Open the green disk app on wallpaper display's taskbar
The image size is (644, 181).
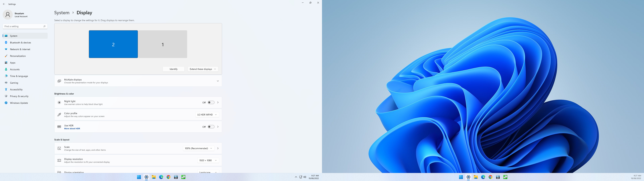pos(505,177)
